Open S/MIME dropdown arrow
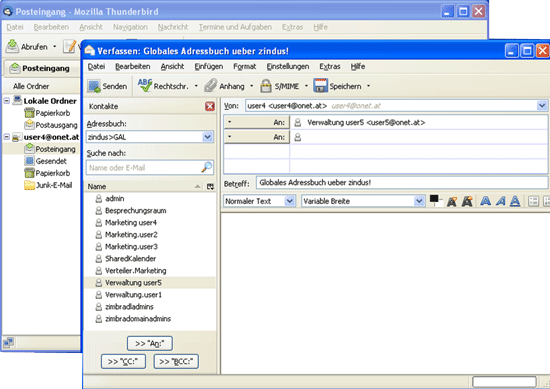The height and width of the screenshot is (389, 550). 306,86
